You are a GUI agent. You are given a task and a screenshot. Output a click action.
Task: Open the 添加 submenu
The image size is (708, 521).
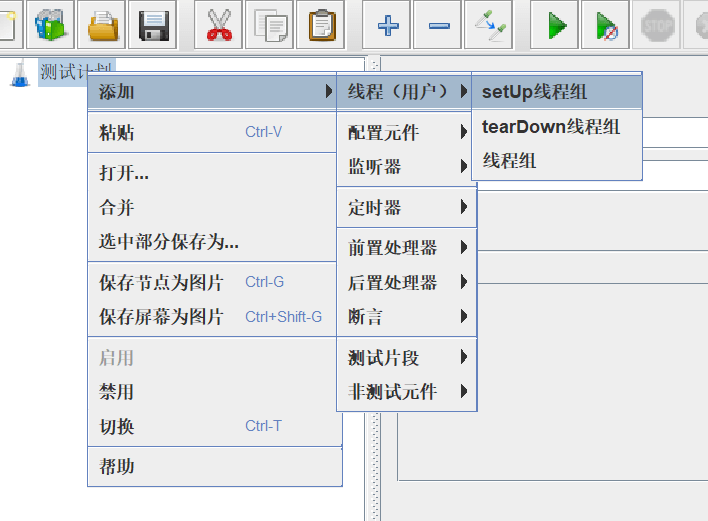[x=212, y=92]
